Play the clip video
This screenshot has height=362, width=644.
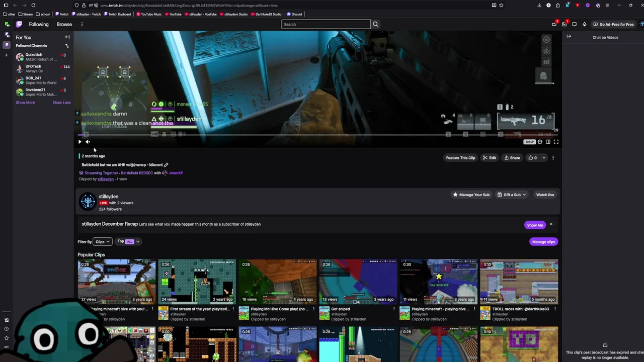point(79,142)
